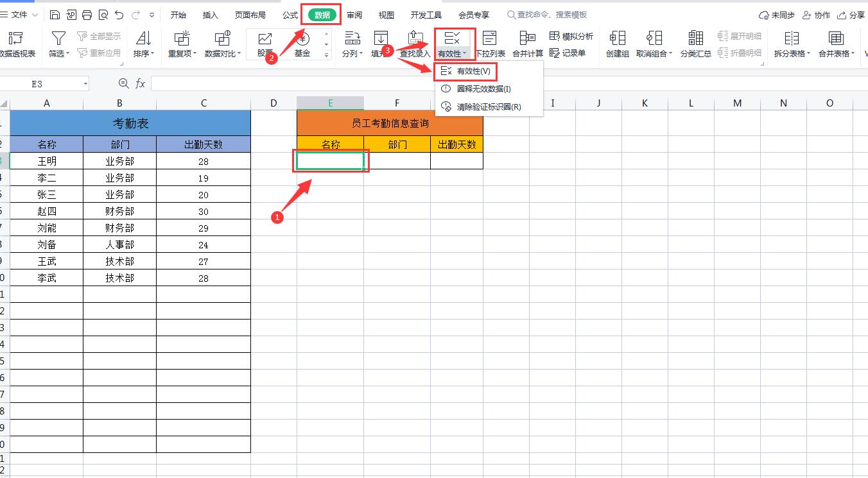This screenshot has width=868, height=478.
Task: Choose 清除验证标识圈(R) menu entry
Action: [489, 107]
